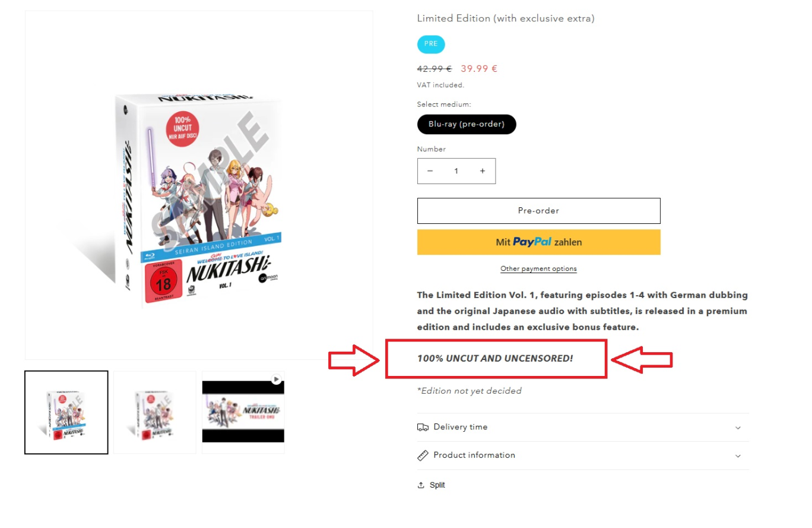The height and width of the screenshot is (528, 812).
Task: Click the Split share link text
Action: [x=437, y=485]
